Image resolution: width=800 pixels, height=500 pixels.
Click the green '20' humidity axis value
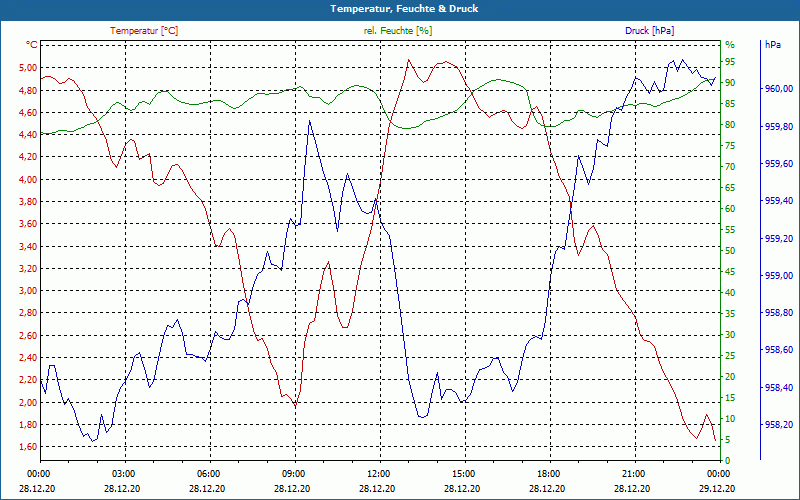pyautogui.click(x=730, y=377)
